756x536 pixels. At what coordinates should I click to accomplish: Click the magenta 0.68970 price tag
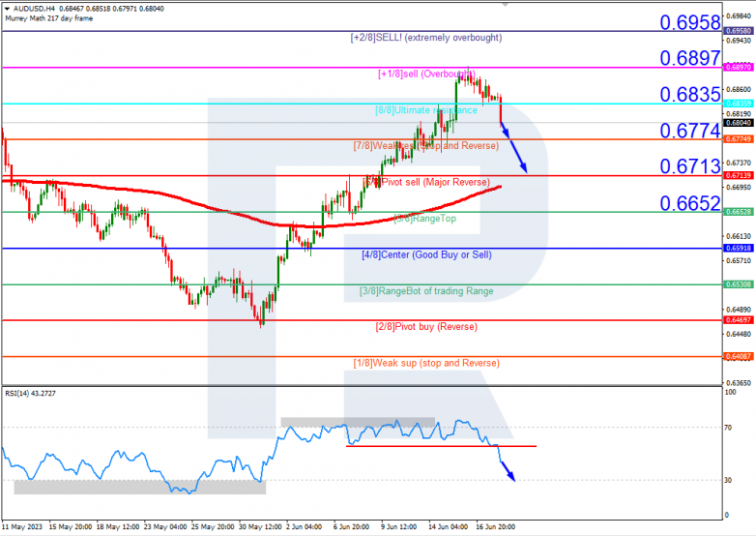(739, 67)
